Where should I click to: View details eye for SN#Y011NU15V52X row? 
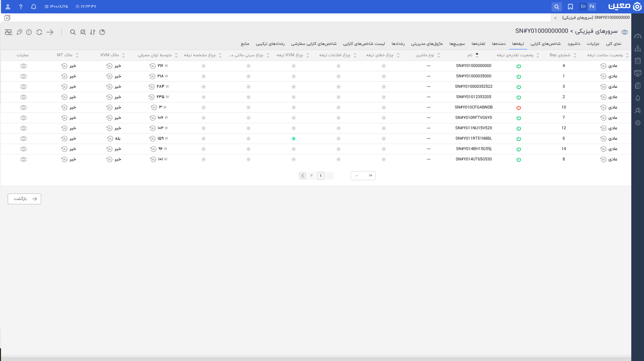point(23,128)
